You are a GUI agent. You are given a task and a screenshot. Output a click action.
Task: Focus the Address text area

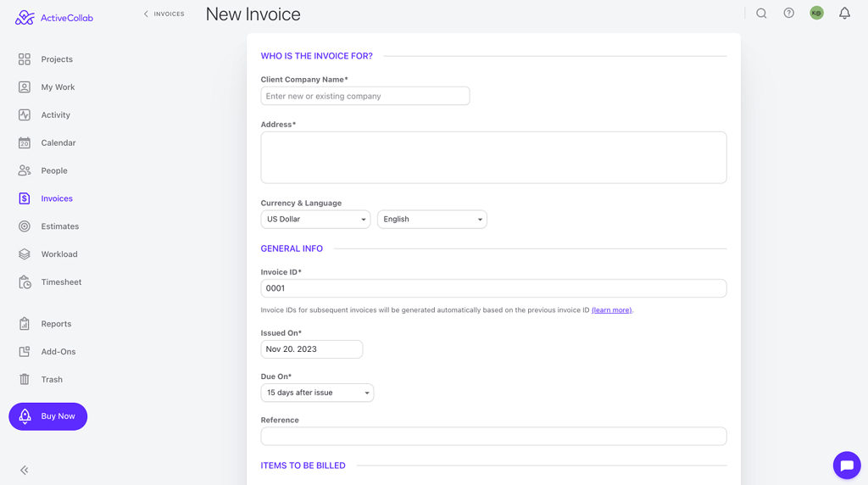pos(494,157)
